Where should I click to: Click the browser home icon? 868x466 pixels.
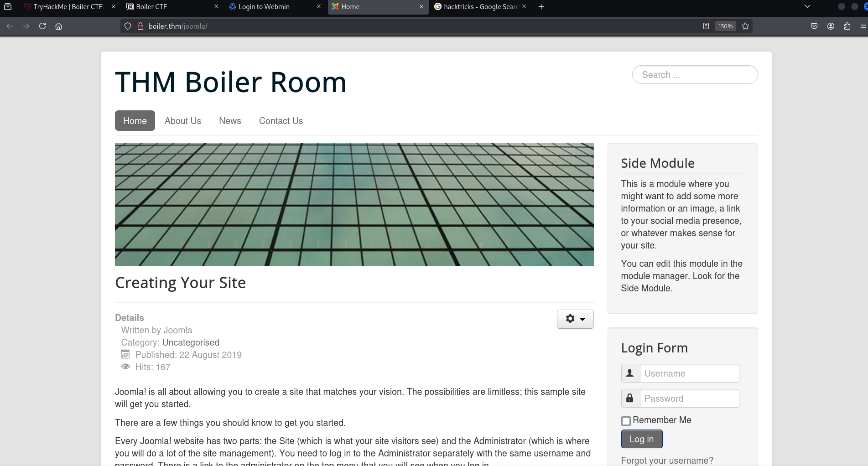pyautogui.click(x=58, y=26)
